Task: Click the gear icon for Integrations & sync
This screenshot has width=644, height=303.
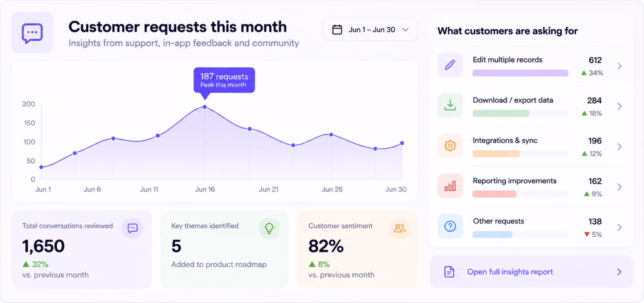Action: click(x=450, y=146)
